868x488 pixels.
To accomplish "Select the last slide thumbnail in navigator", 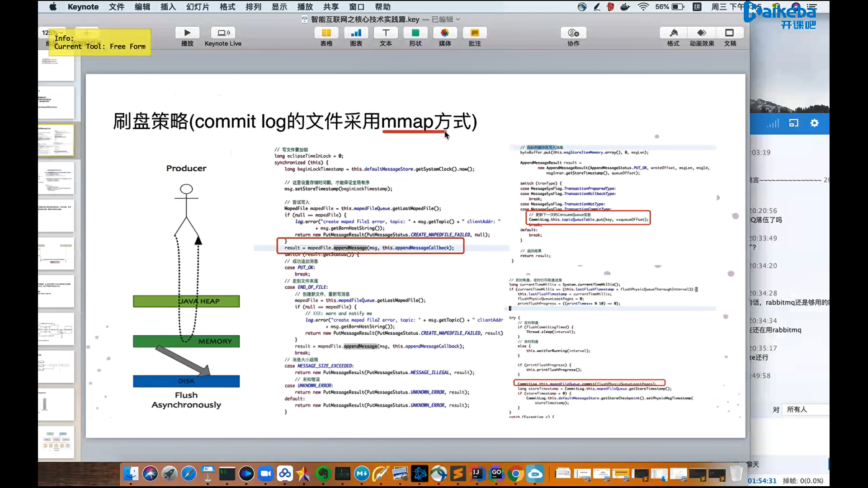I will [x=56, y=441].
